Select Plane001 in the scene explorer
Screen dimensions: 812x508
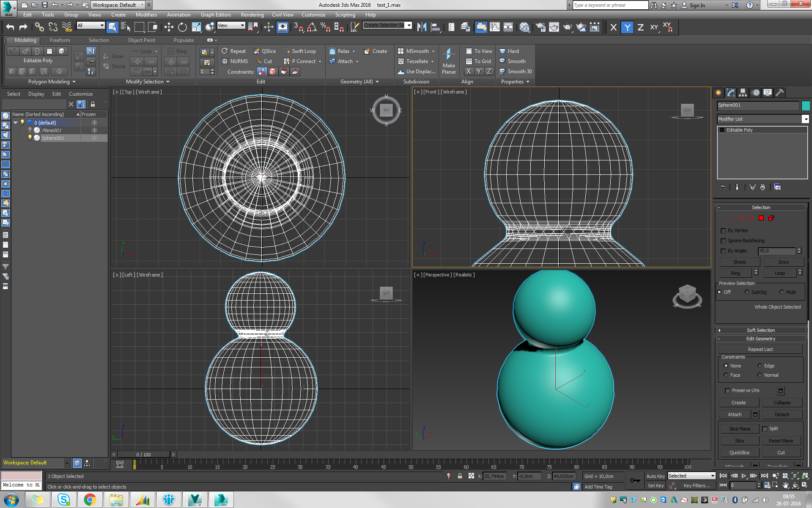click(52, 130)
